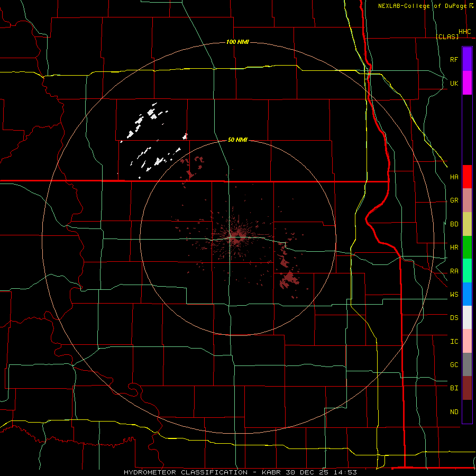Image resolution: width=476 pixels, height=476 pixels.
Task: Click the BD legend label
Action: (x=454, y=224)
